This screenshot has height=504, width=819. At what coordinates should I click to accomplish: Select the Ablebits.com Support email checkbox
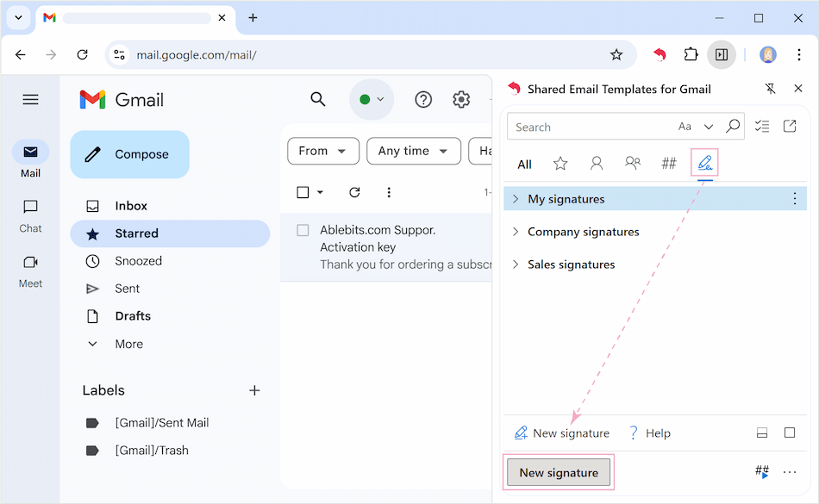click(x=303, y=230)
